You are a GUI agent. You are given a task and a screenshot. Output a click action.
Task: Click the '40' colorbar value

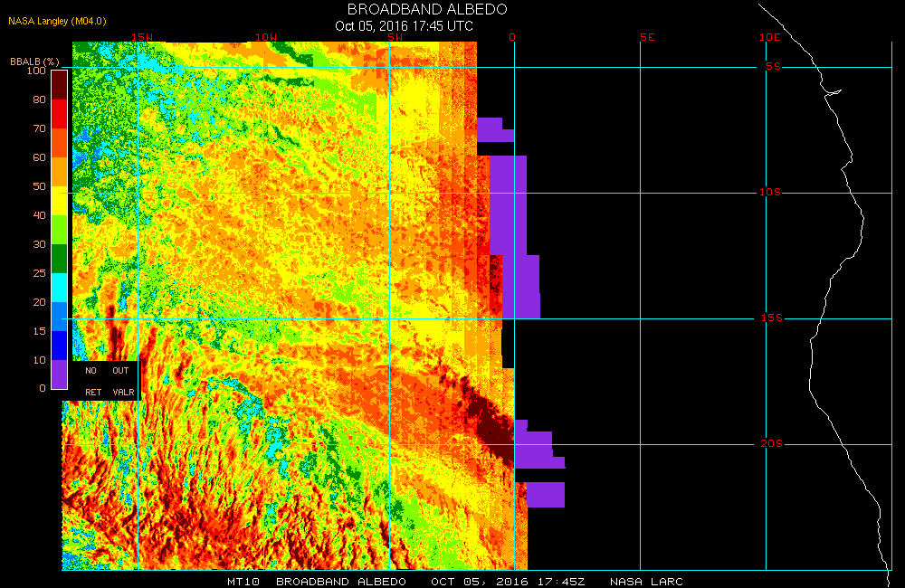[39, 214]
